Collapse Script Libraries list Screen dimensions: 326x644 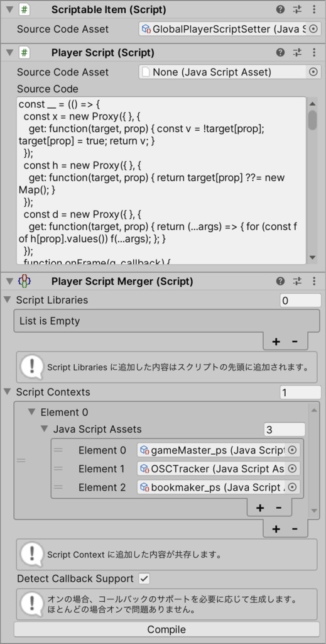pos(7,300)
